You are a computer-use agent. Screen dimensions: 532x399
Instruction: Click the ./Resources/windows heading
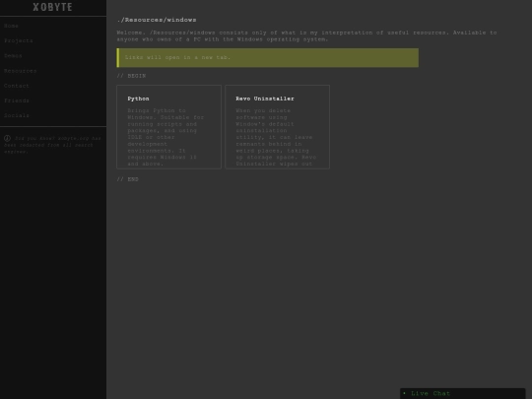click(157, 20)
